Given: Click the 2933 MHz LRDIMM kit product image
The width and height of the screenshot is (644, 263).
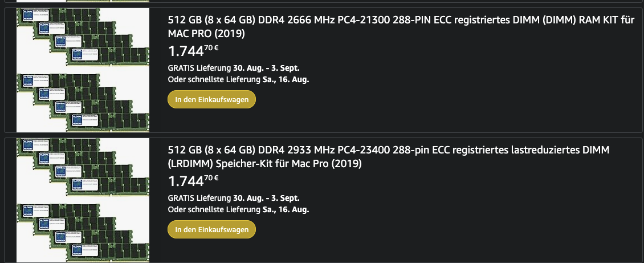Looking at the screenshot, I should coord(83,200).
